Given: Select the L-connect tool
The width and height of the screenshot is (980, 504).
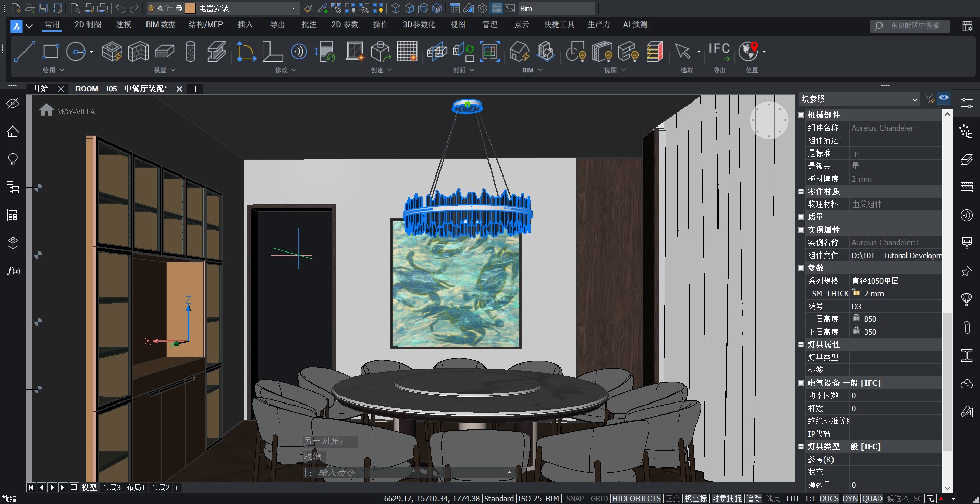Looking at the screenshot, I should click(273, 52).
